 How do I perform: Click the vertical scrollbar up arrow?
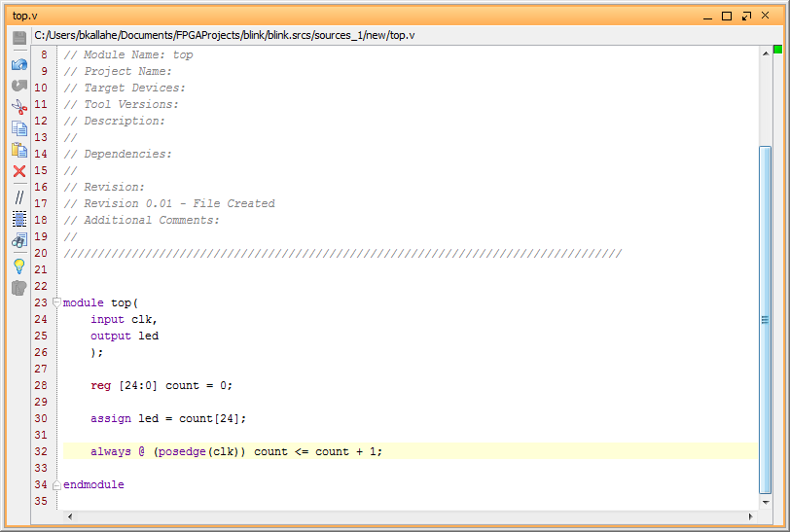(x=766, y=53)
